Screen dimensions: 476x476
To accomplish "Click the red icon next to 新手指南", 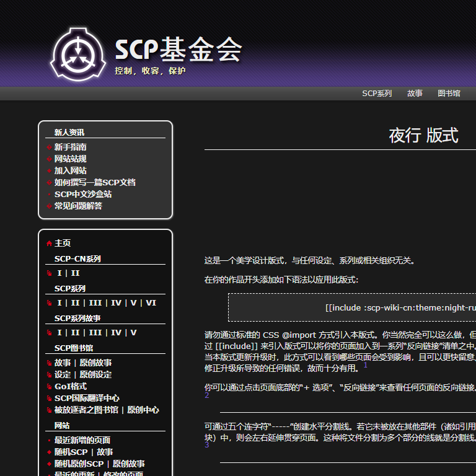I will 49,148.
